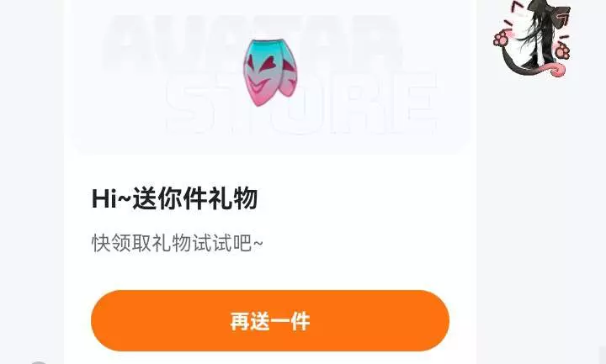Tap the left pink cat paw decoration
Image resolution: width=606 pixels, height=364 pixels.
point(502,40)
